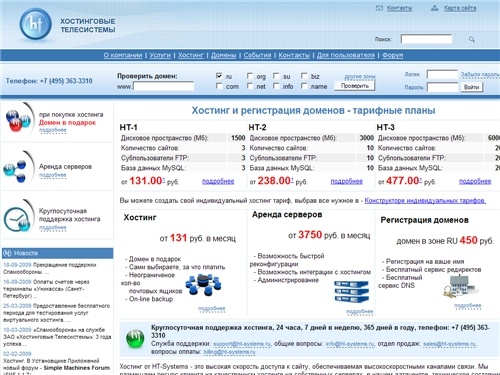The height and width of the screenshot is (375, 500).
Task: Open the Контакты navigation bar item
Action: pyautogui.click(x=294, y=55)
